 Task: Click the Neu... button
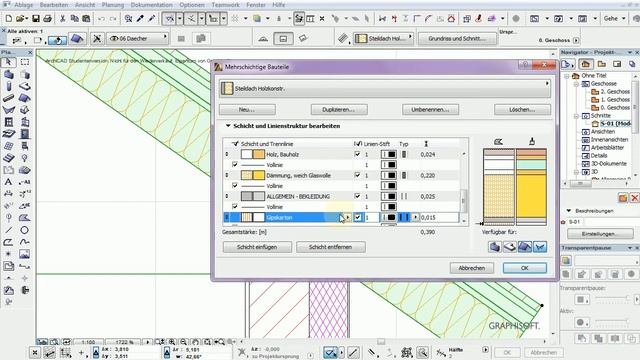[247, 109]
